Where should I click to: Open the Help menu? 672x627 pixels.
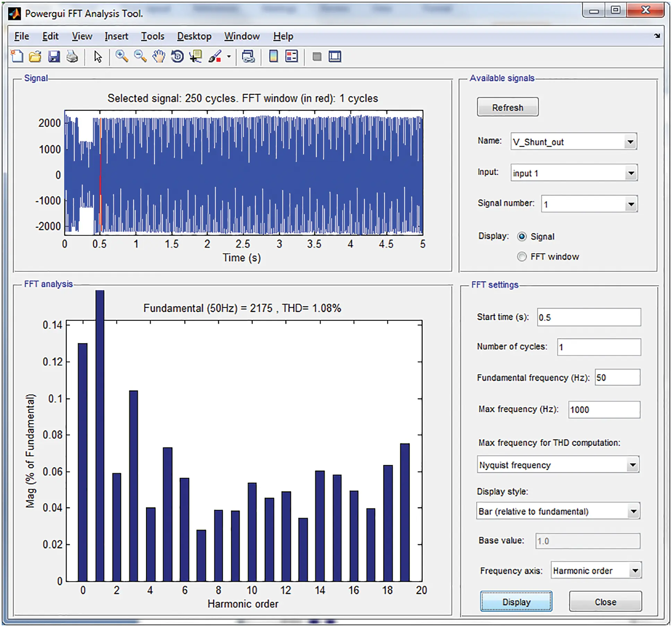pos(283,36)
